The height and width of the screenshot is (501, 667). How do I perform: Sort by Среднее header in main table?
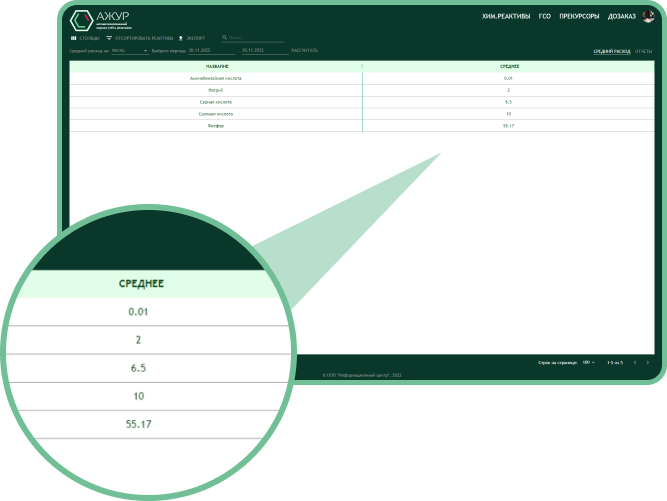pyautogui.click(x=509, y=66)
